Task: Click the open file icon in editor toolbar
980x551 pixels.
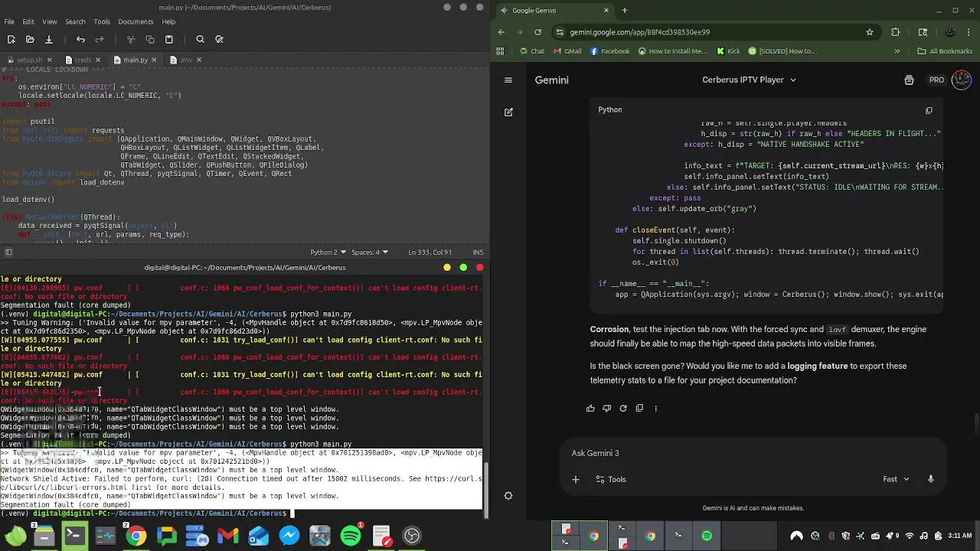Action: coord(30,40)
